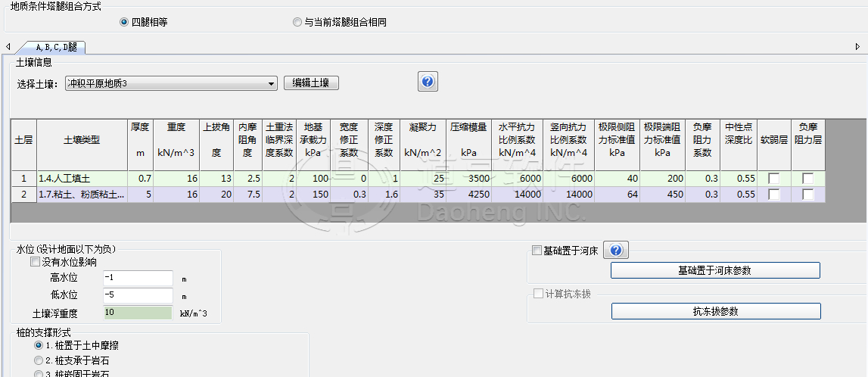The image size is (868, 377).
Task: Click the 低水位 input field
Action: coord(138,295)
